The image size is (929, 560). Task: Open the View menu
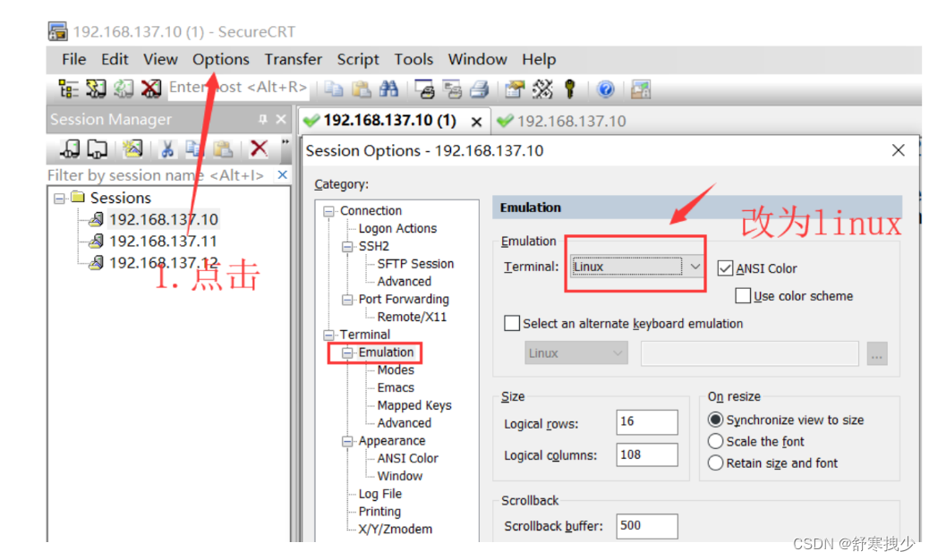tap(160, 59)
